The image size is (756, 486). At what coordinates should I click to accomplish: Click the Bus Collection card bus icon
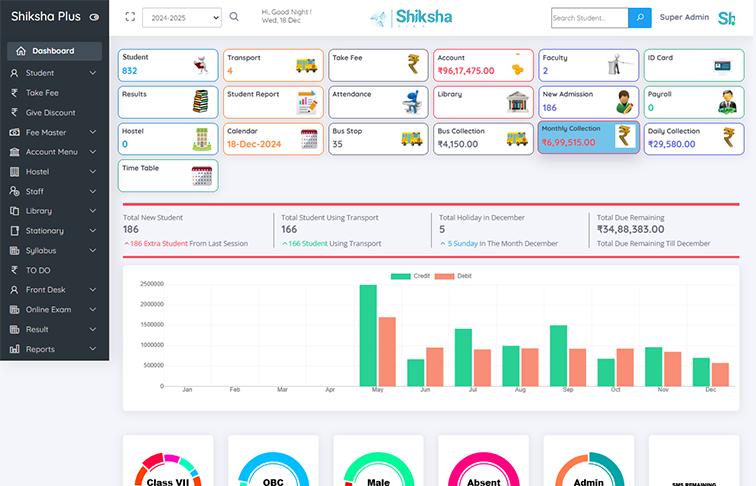coord(517,139)
